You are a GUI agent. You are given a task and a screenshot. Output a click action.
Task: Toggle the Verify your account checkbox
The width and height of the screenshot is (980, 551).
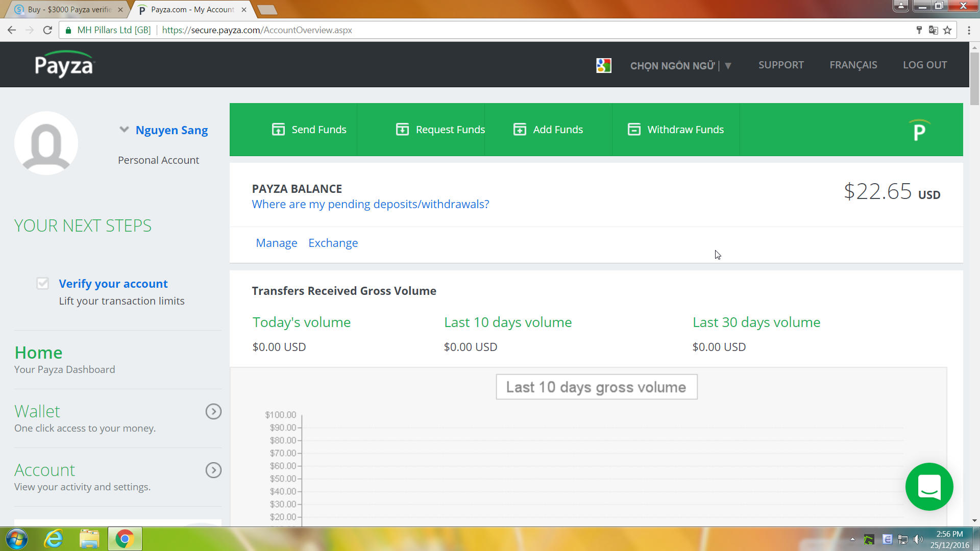43,283
